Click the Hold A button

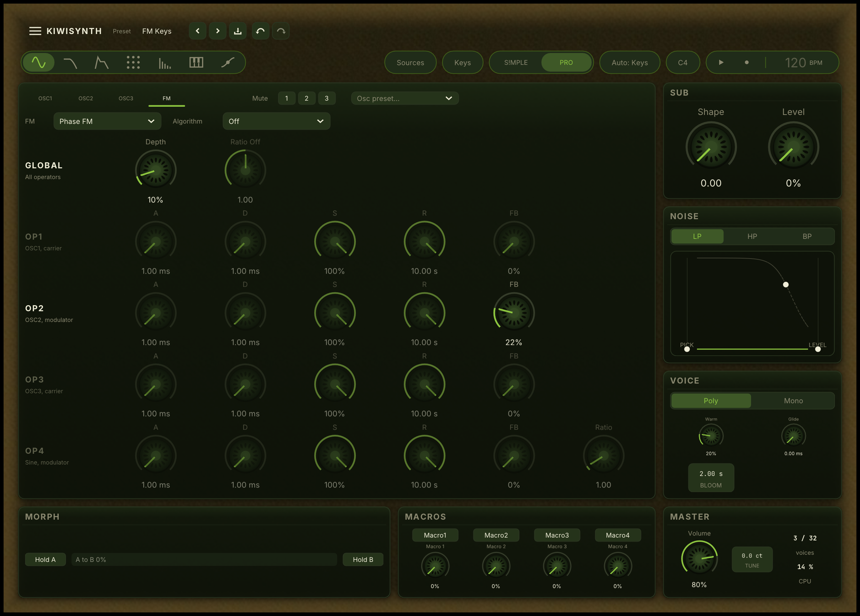[x=46, y=559]
